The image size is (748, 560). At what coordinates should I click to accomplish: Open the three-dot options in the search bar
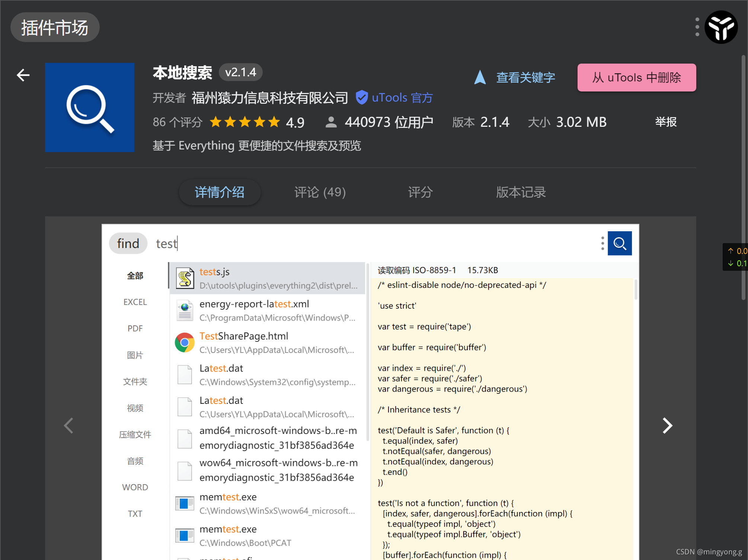(x=602, y=243)
